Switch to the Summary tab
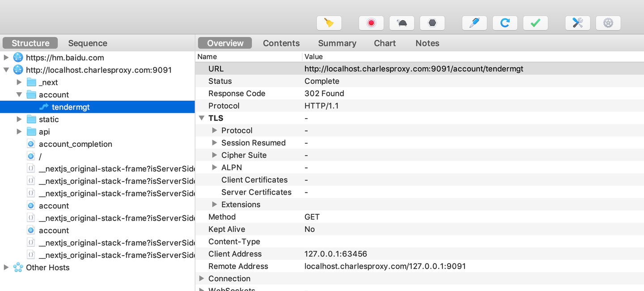The height and width of the screenshot is (291, 644). point(337,43)
